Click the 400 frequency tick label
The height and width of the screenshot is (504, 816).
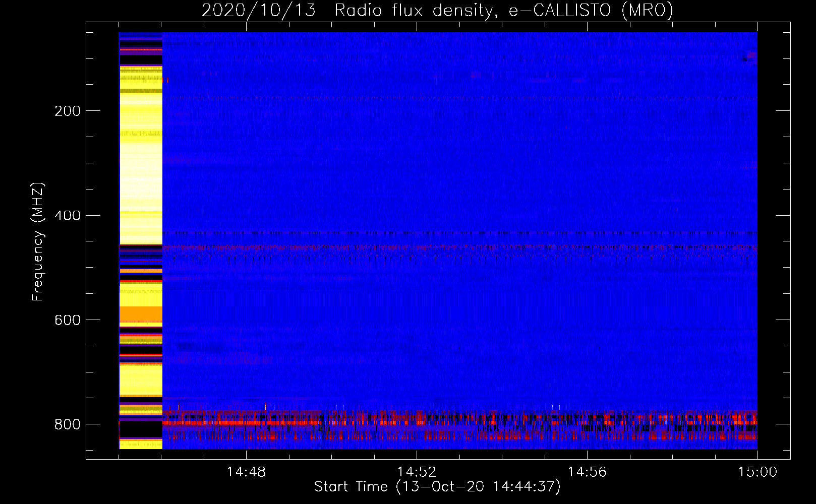pos(67,216)
